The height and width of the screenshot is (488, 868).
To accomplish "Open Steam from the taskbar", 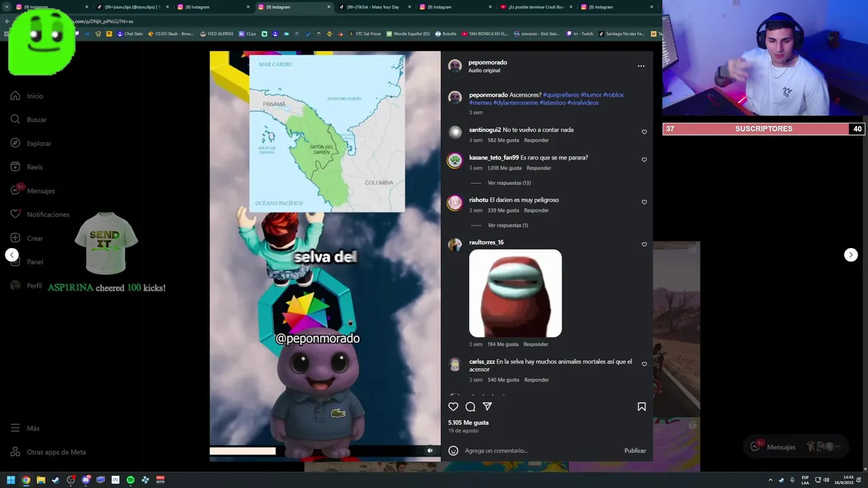I will coord(56,480).
